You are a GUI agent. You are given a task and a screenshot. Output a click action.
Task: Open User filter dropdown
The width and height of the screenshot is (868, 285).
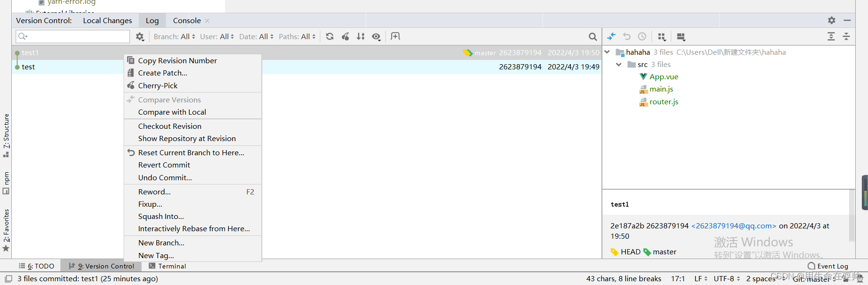coord(217,36)
